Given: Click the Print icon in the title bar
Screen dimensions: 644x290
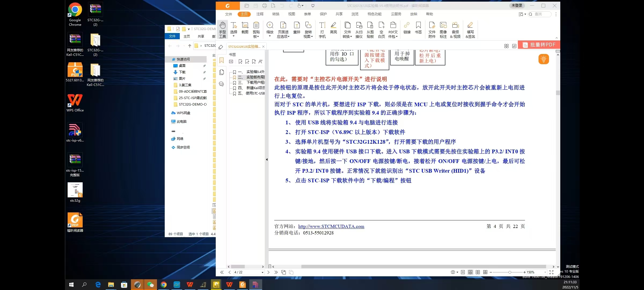Looking at the screenshot, I should click(x=265, y=6).
